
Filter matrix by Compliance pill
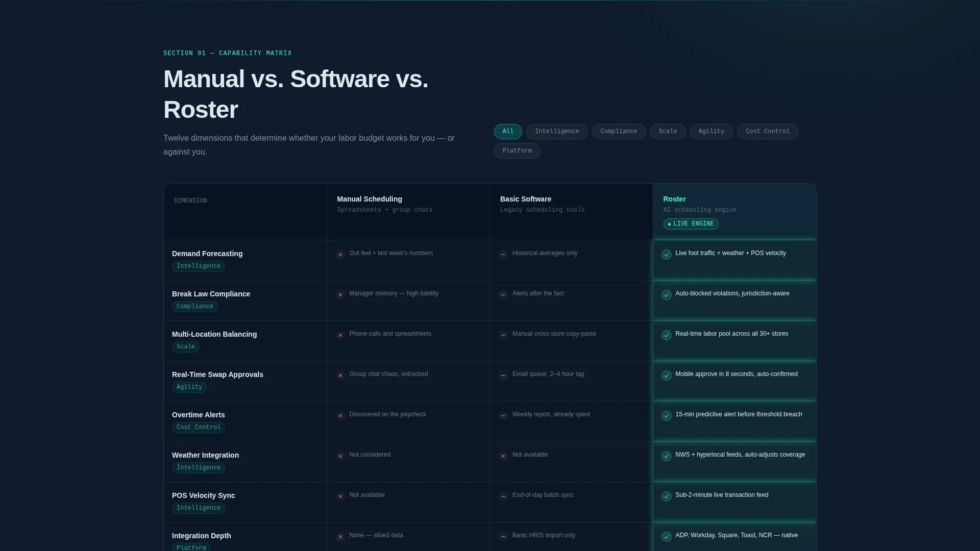619,132
